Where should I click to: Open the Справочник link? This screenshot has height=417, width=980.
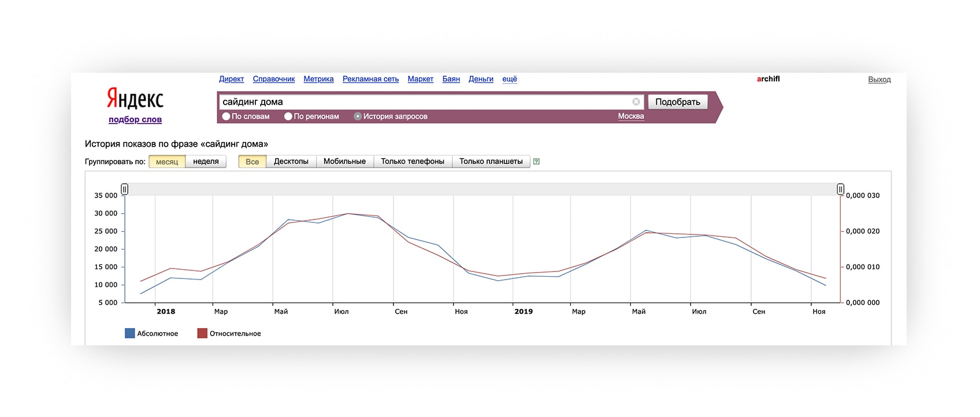pyautogui.click(x=274, y=79)
